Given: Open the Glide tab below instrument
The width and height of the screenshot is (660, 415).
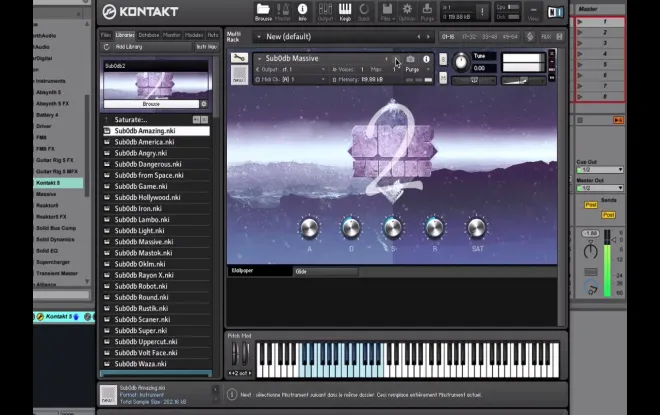Looking at the screenshot, I should 325,271.
